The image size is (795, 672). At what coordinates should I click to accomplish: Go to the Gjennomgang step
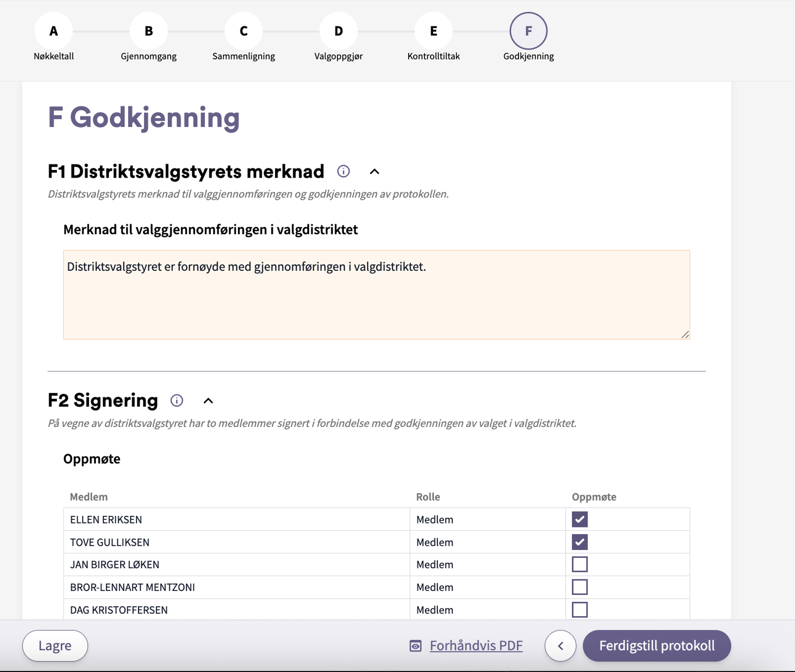tap(149, 31)
